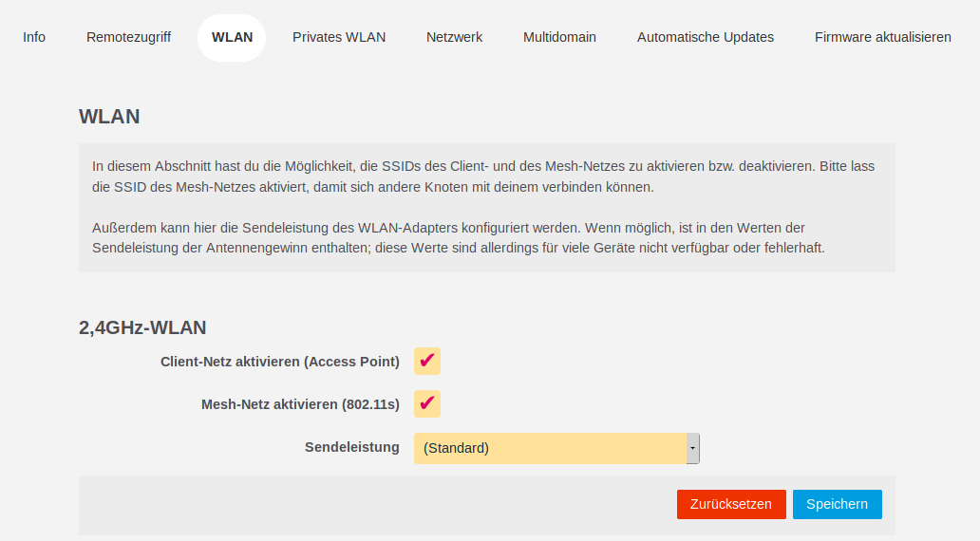Open Privates WLAN tab
The image size is (980, 541).
[339, 37]
